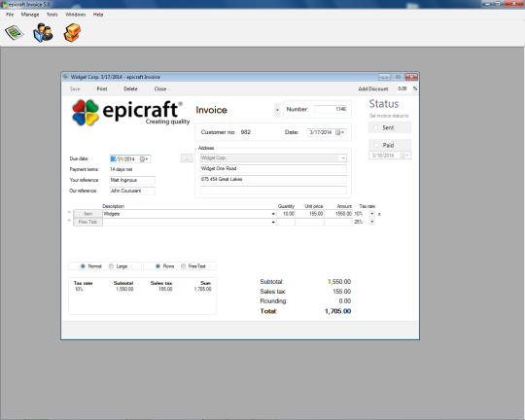Click the Quantity field 10.00
The image size is (525, 420).
tap(286, 214)
